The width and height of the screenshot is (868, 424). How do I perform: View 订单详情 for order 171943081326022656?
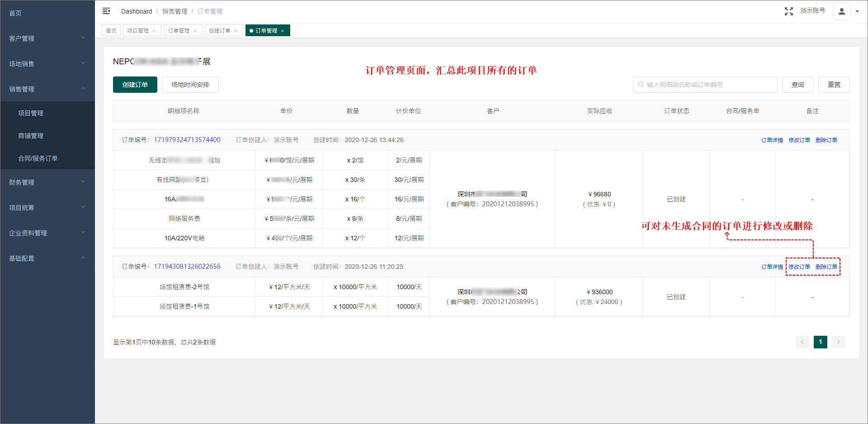pyautogui.click(x=772, y=267)
